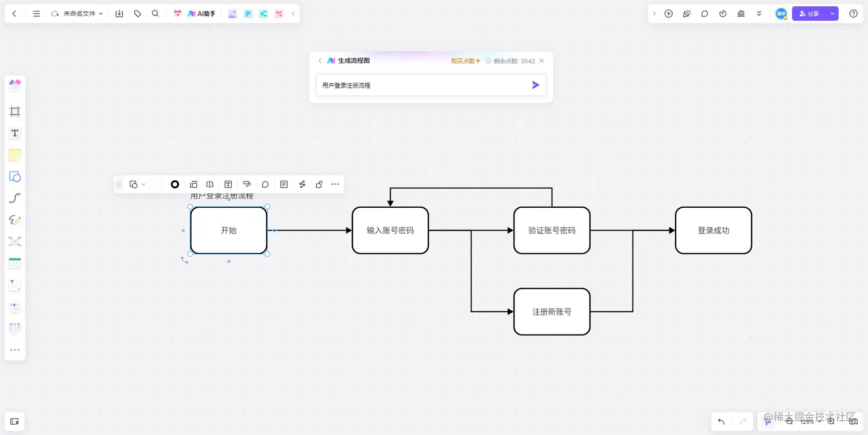Open the share button dropdown arrow
This screenshot has height=435, width=868.
click(x=832, y=14)
